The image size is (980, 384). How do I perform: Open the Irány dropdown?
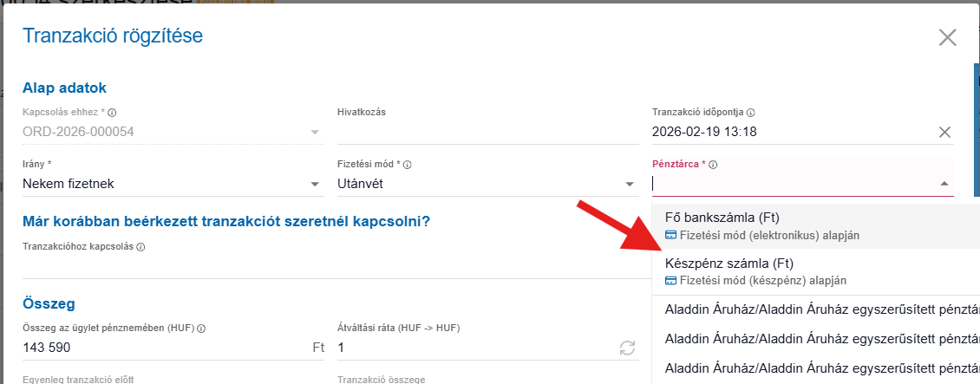pos(316,184)
